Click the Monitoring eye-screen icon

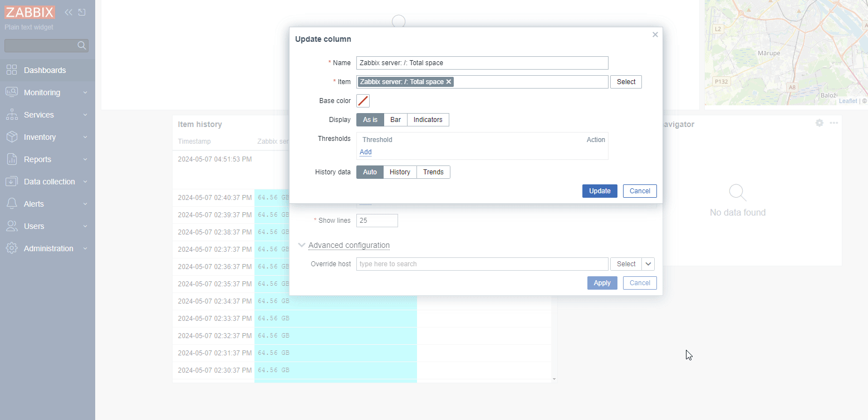12,92
